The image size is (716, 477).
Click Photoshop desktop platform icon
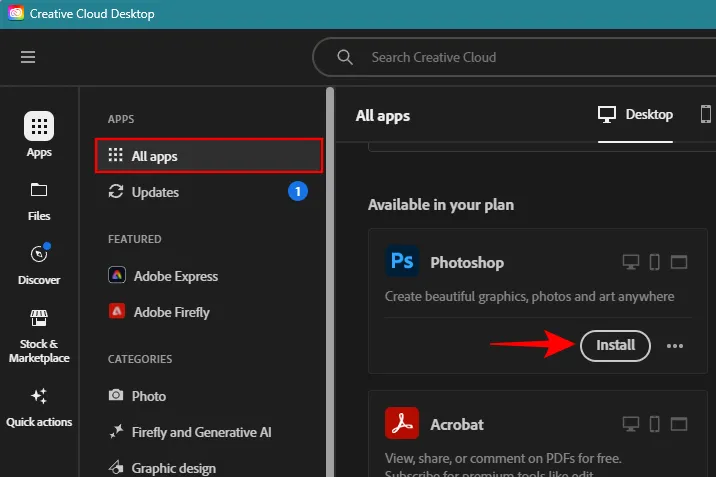pyautogui.click(x=631, y=262)
